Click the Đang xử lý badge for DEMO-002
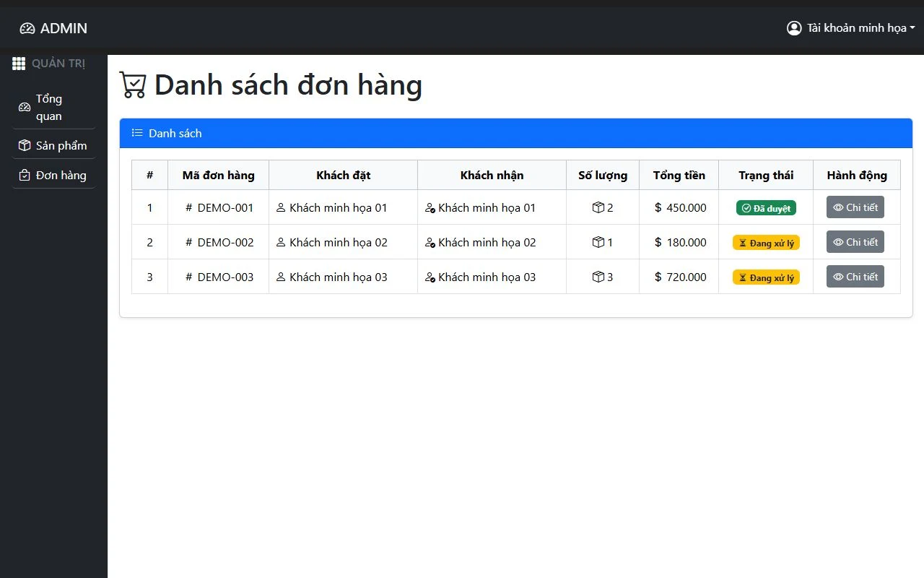This screenshot has width=924, height=578. tap(766, 243)
